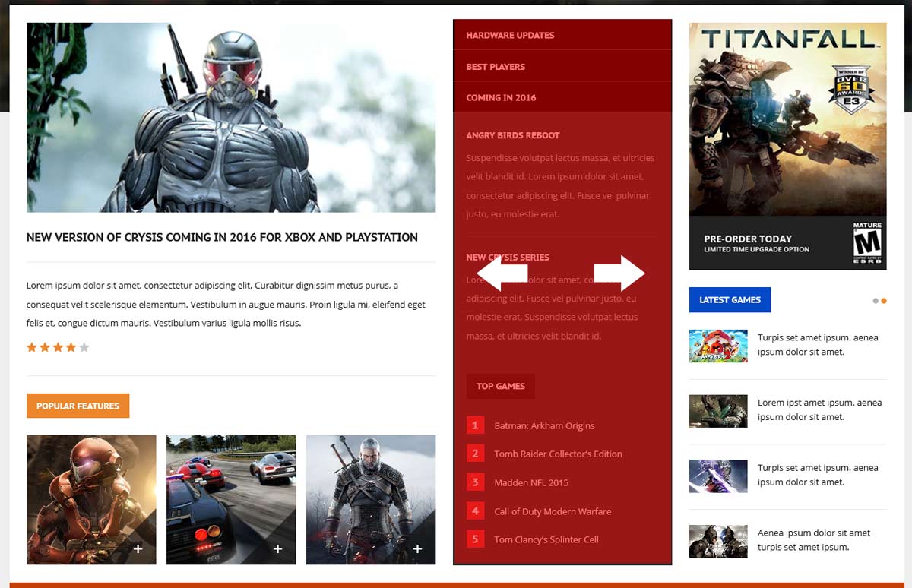Click the text "Aenea ipsum dolor sit amet"
The width and height of the screenshot is (912, 588).
(814, 533)
